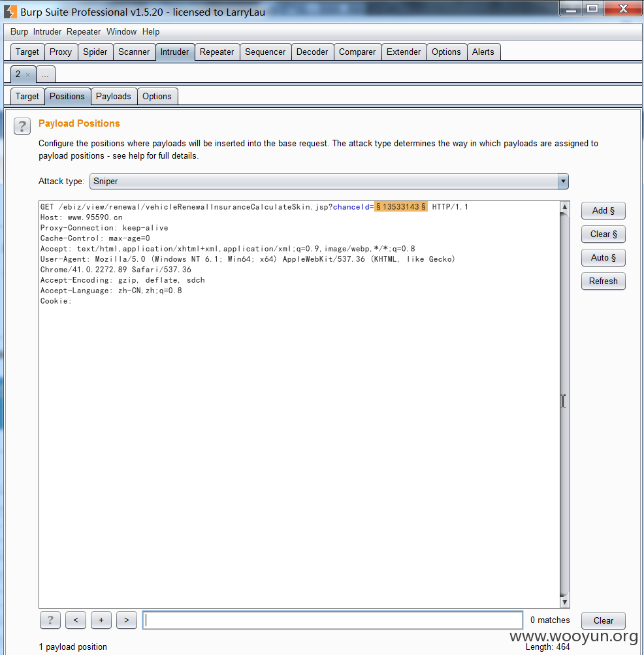Click the Clear search button
This screenshot has height=655, width=644.
603,620
